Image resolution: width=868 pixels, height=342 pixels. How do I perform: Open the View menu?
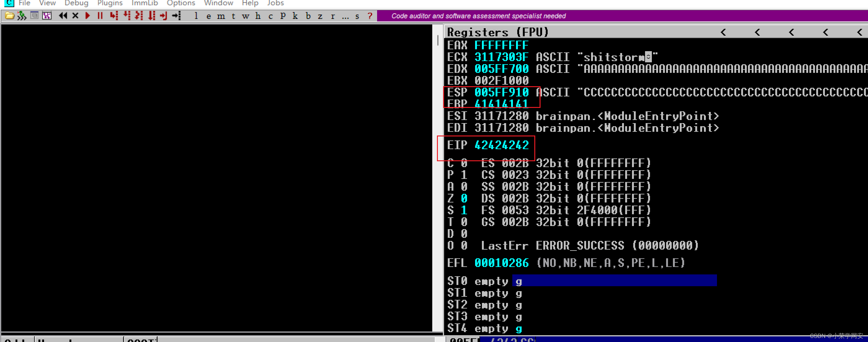(x=47, y=3)
